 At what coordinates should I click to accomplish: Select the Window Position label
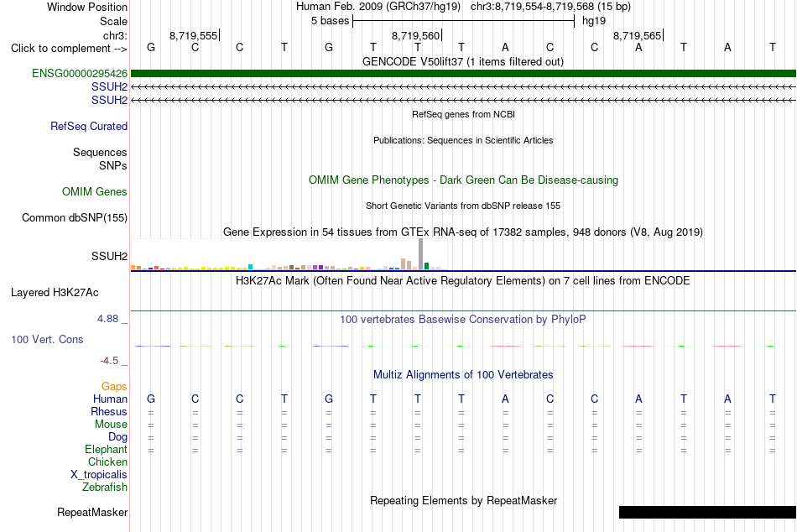(87, 7)
